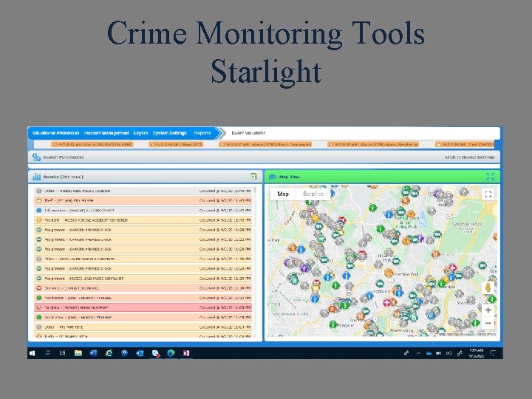This screenshot has width=532, height=399.
Task: Select the 'VEHICLE ACCIDENT COMBINED' result row
Action: tap(143, 220)
